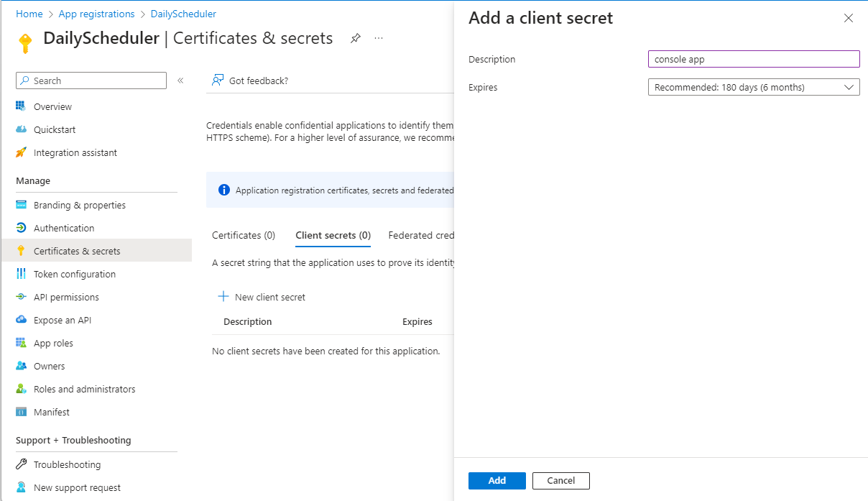Open Token configuration page
The width and height of the screenshot is (868, 501).
tap(75, 274)
